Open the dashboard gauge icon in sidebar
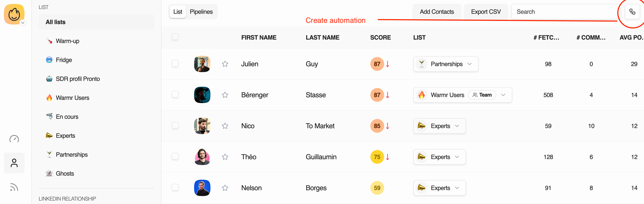Screen dimensions: 644x204 click(x=14, y=139)
